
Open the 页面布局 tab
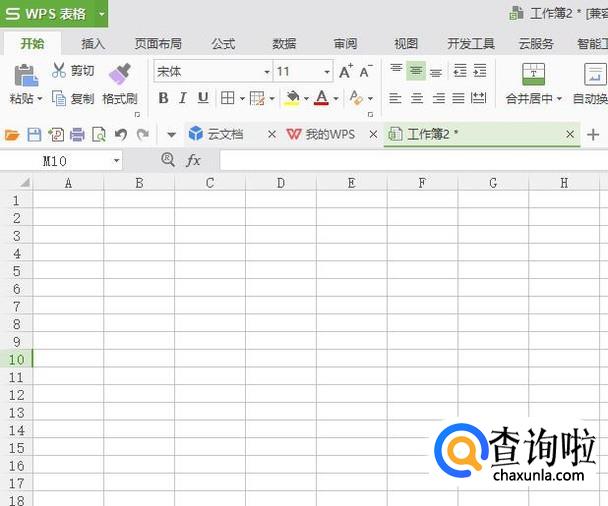point(158,44)
